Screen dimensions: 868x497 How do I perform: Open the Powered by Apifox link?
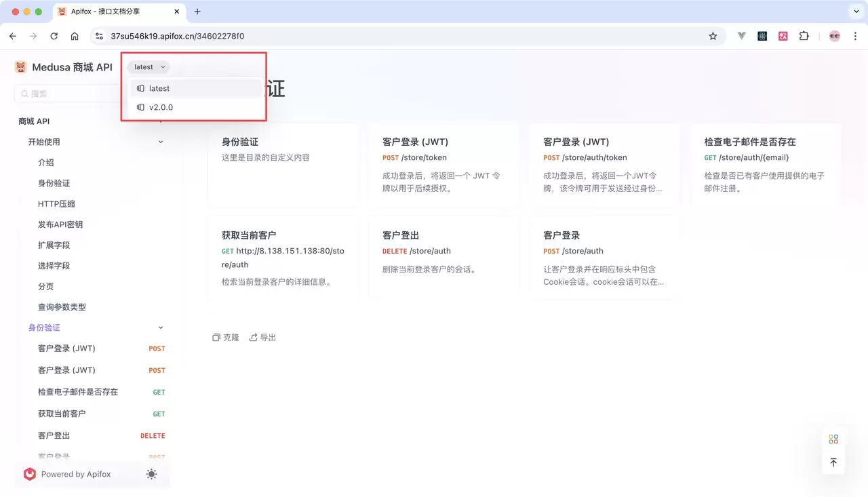76,475
